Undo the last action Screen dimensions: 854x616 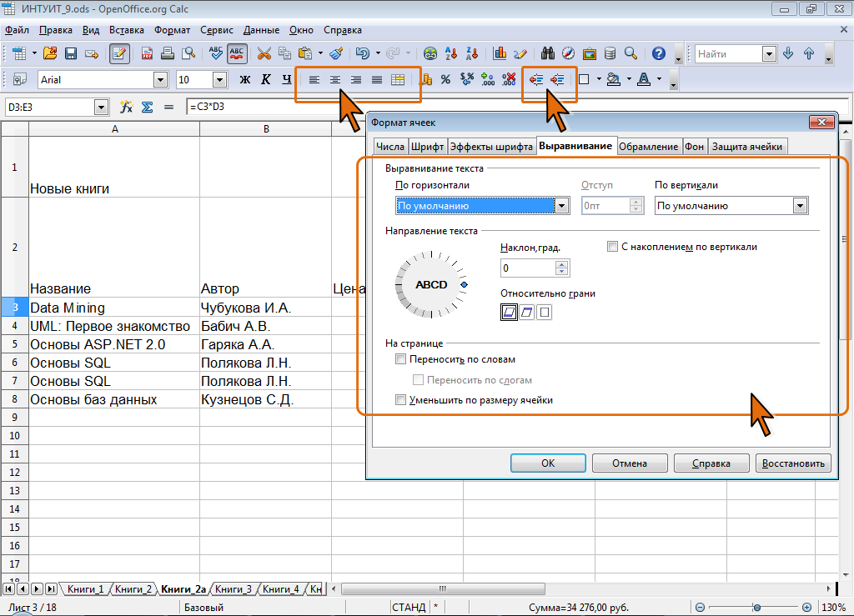click(362, 53)
